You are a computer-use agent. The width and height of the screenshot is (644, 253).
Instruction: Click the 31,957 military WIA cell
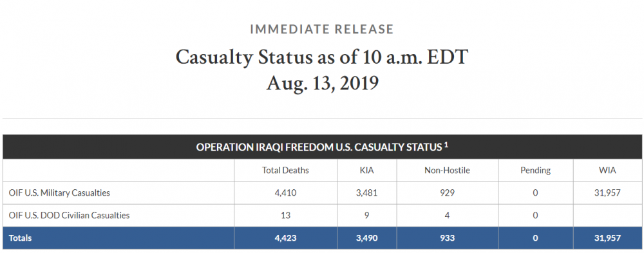click(607, 193)
